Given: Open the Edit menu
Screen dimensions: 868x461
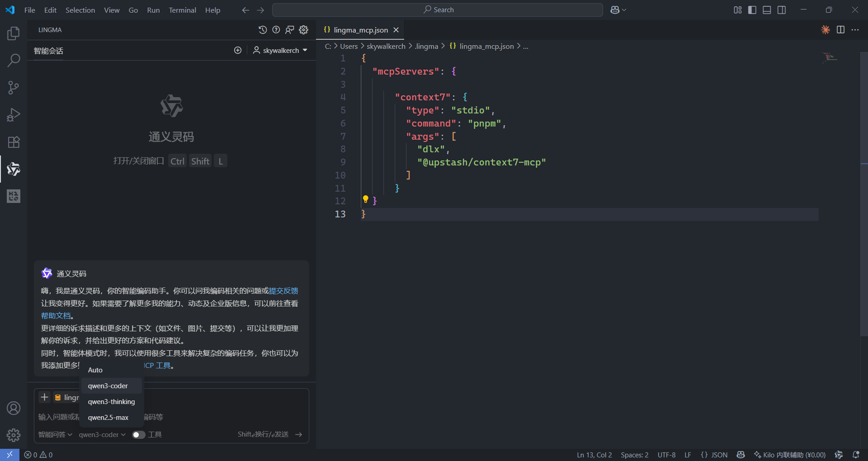Looking at the screenshot, I should (50, 10).
